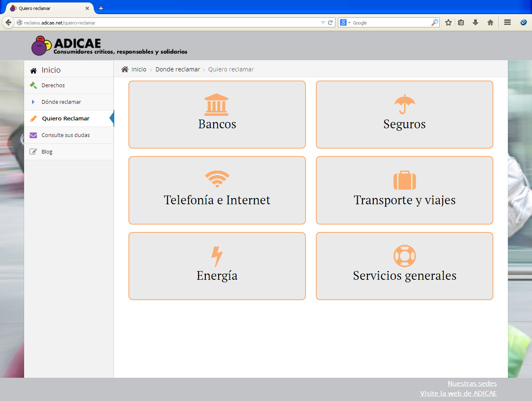
Task: Click the site identity globe icon
Action: (x=20, y=23)
